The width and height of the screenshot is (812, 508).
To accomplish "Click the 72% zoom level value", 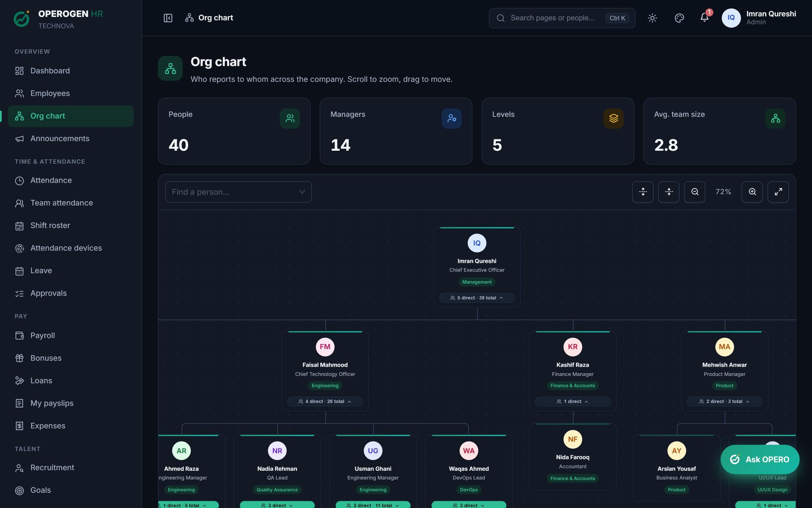I will pos(723,192).
